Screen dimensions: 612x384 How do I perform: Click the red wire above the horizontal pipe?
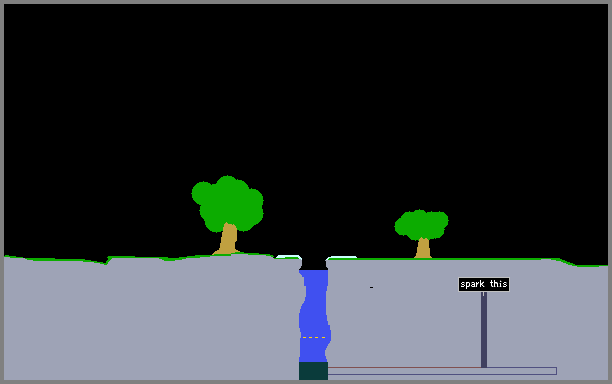pyautogui.click(x=404, y=367)
